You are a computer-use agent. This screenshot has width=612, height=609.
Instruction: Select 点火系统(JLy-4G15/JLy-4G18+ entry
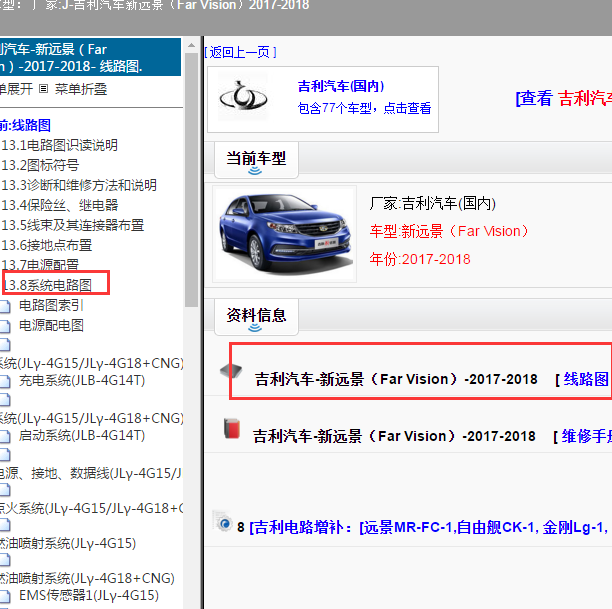point(91,508)
